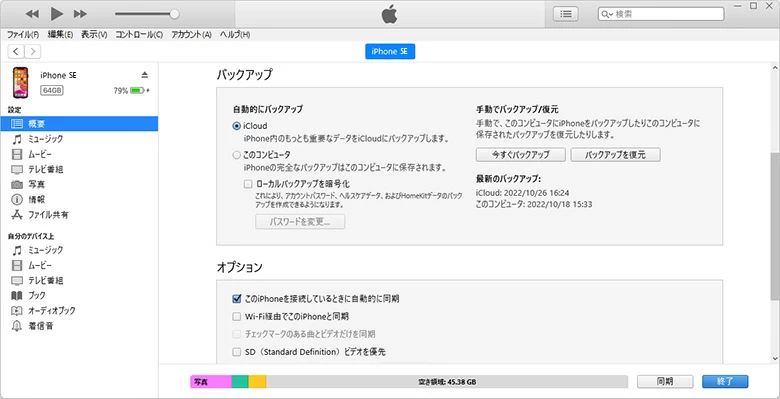
Task: Open the list view button beside search
Action: [566, 14]
